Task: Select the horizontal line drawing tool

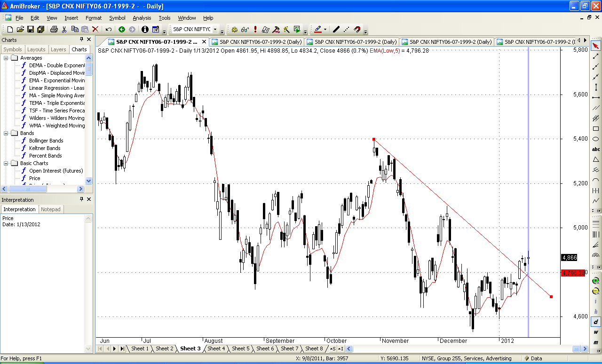Action: point(596,97)
